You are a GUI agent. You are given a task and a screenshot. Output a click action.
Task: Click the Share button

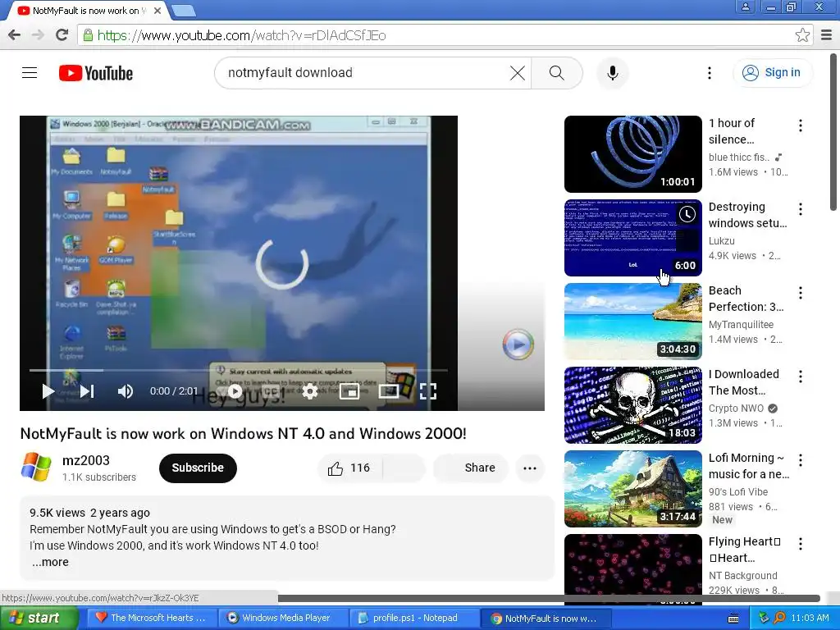pos(471,468)
